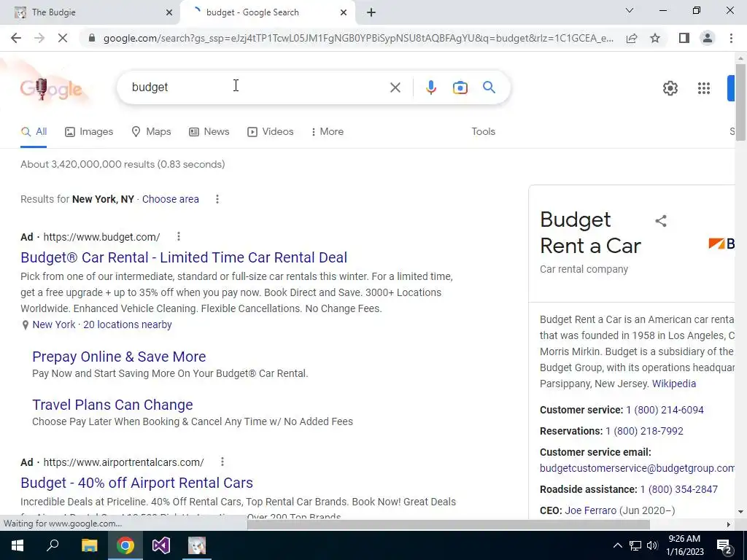The width and height of the screenshot is (747, 560).
Task: Open Visual Studio from taskbar
Action: [x=161, y=545]
